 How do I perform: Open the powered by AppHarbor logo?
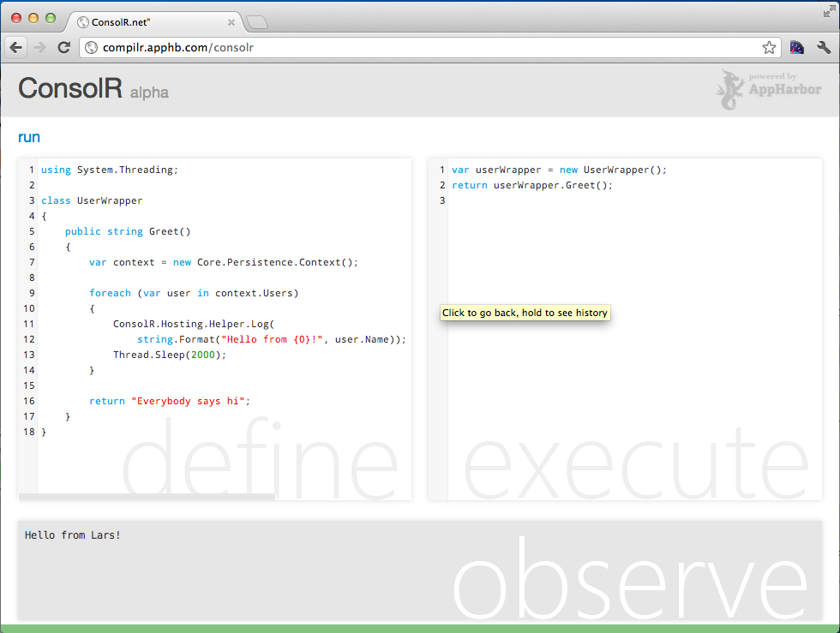(768, 89)
